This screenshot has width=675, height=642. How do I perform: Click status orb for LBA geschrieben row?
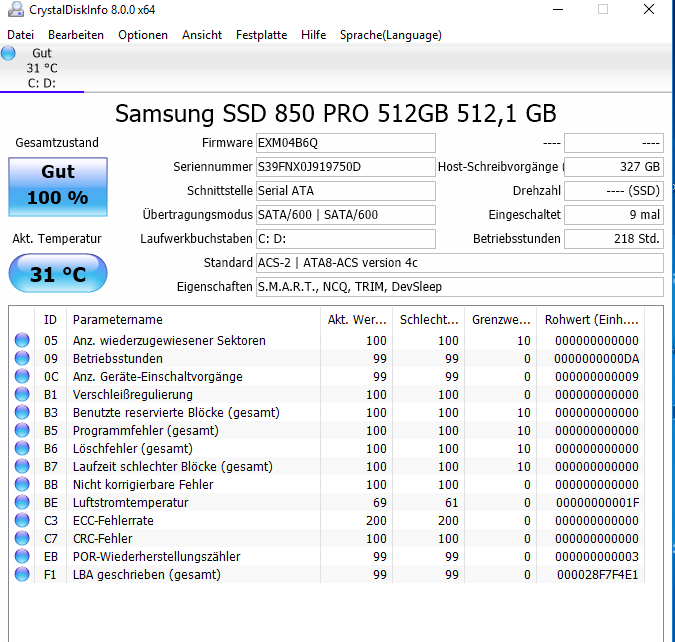coord(22,574)
